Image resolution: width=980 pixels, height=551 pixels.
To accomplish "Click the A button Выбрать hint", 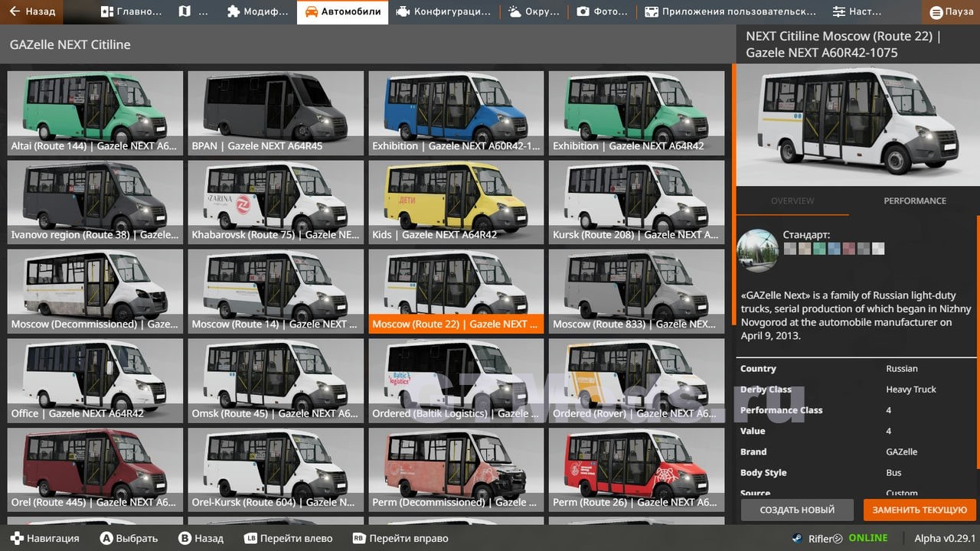I will pyautogui.click(x=129, y=538).
